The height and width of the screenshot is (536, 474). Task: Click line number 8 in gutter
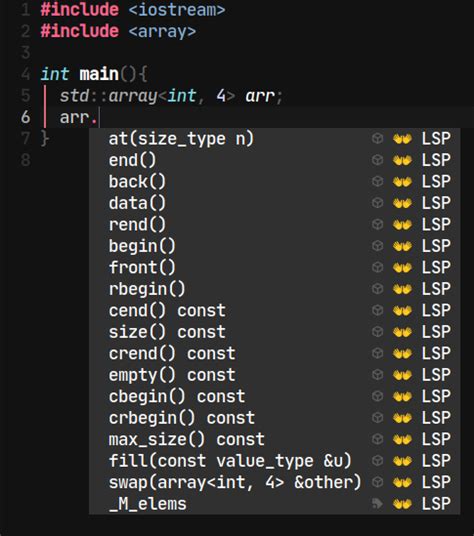pos(26,160)
